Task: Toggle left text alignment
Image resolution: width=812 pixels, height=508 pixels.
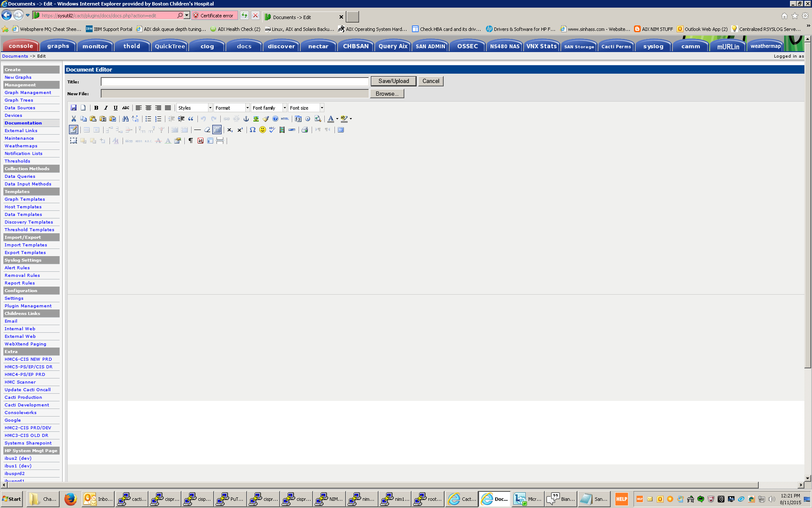Action: 139,108
